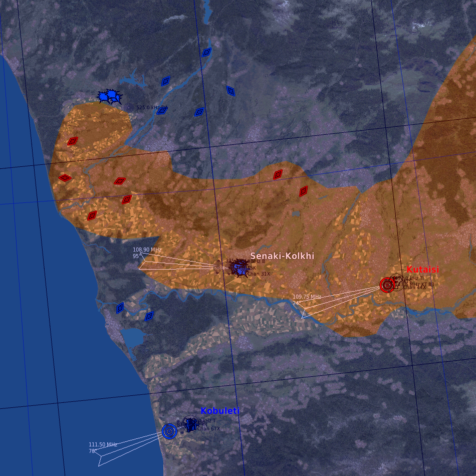
Task: Select blue diamond on the coast south of river
Action: (x=120, y=308)
